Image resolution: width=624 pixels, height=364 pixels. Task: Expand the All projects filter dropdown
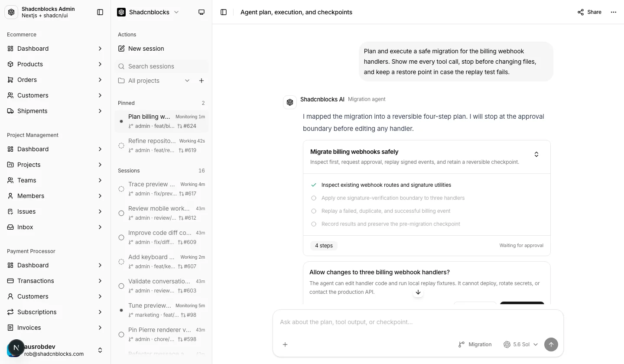(x=154, y=81)
